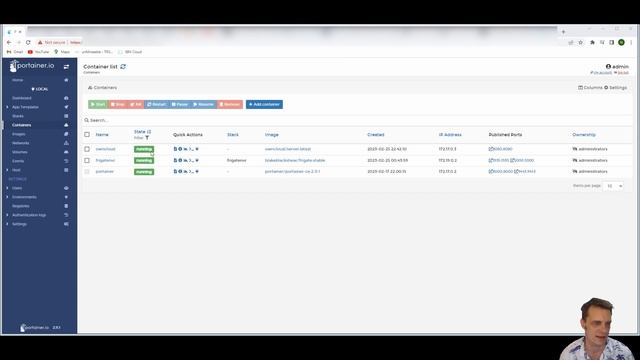Click the Resume button
The image size is (640, 360).
[x=204, y=104]
